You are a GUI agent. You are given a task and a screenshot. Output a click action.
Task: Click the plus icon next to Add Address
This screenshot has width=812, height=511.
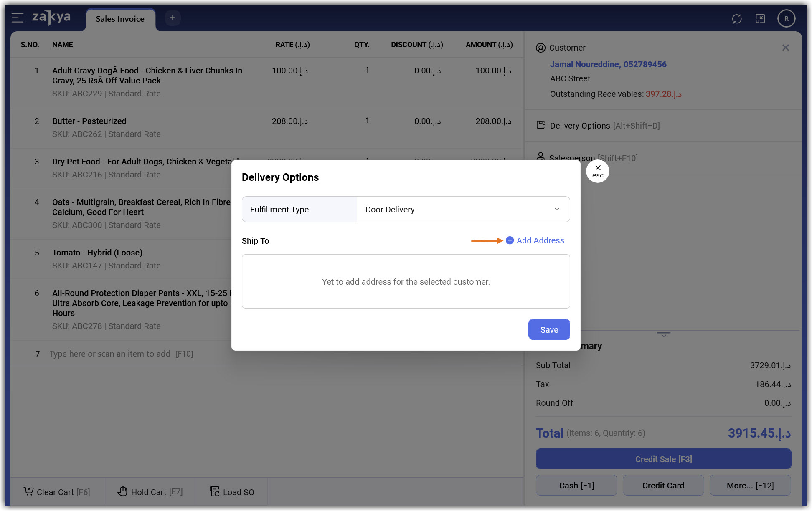[510, 240]
